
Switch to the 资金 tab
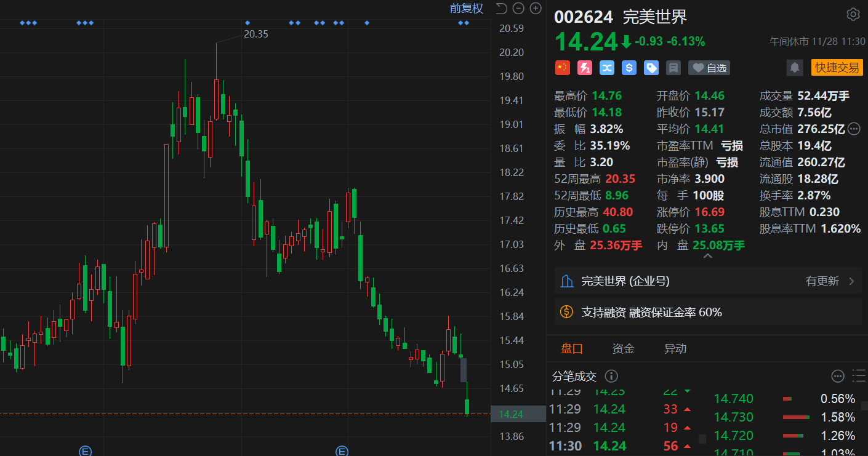[x=623, y=349]
